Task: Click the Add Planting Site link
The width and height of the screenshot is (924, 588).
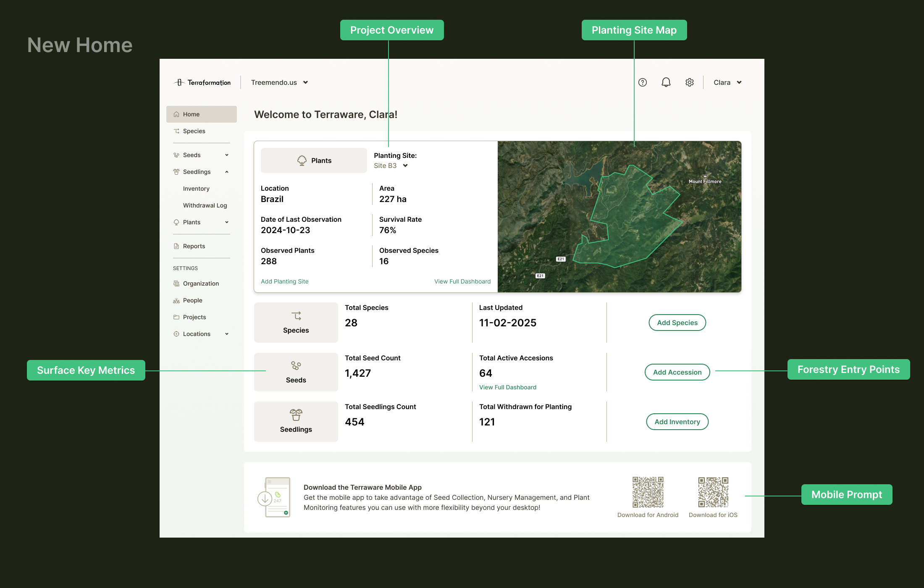Action: click(285, 281)
